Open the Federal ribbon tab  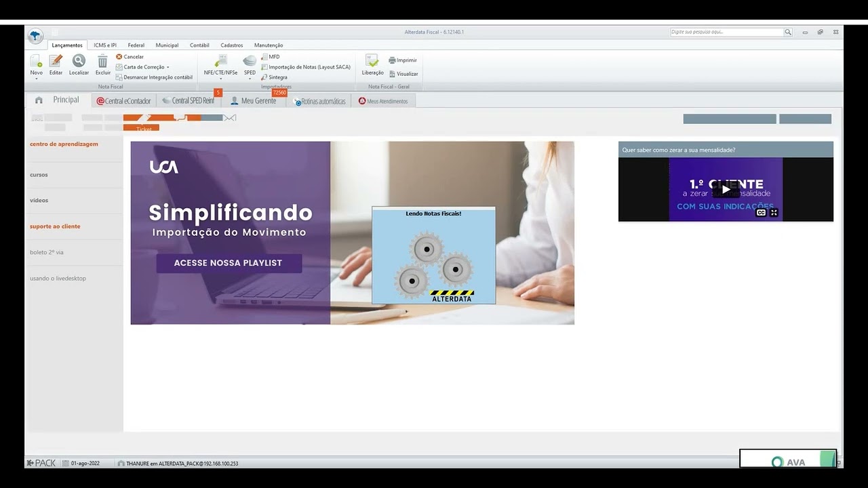pyautogui.click(x=136, y=45)
